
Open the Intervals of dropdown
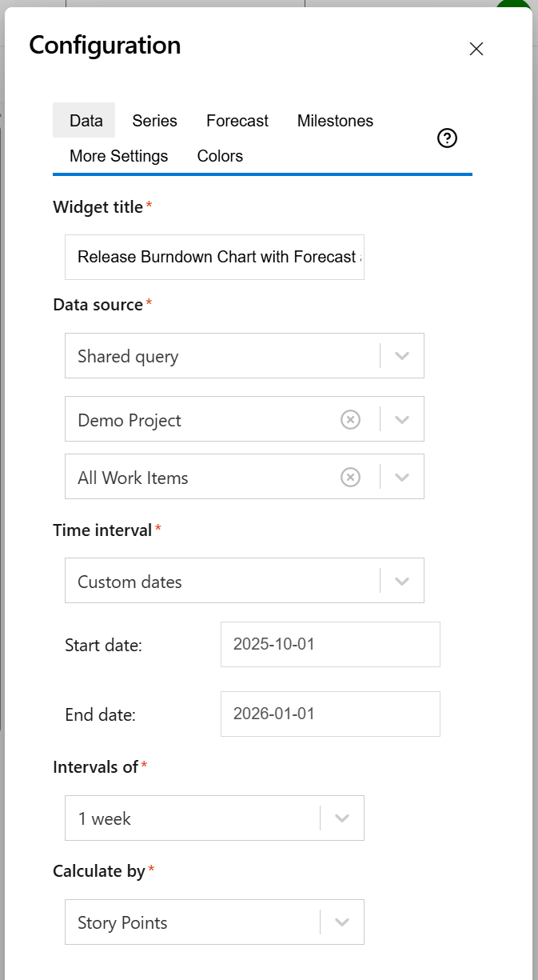pos(342,818)
